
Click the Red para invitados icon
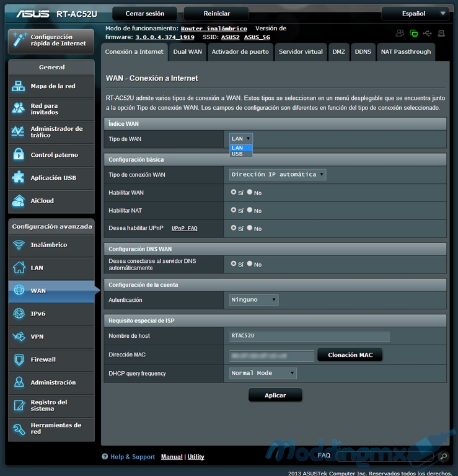18,108
